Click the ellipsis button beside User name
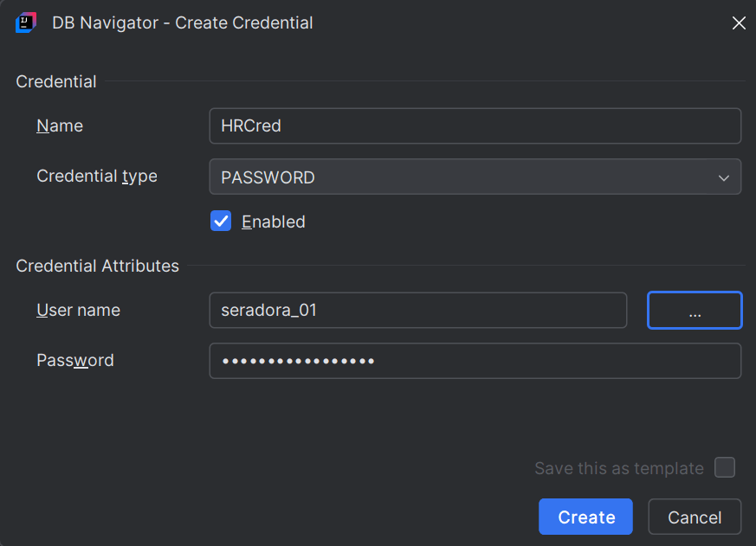Image resolution: width=756 pixels, height=546 pixels. [695, 311]
